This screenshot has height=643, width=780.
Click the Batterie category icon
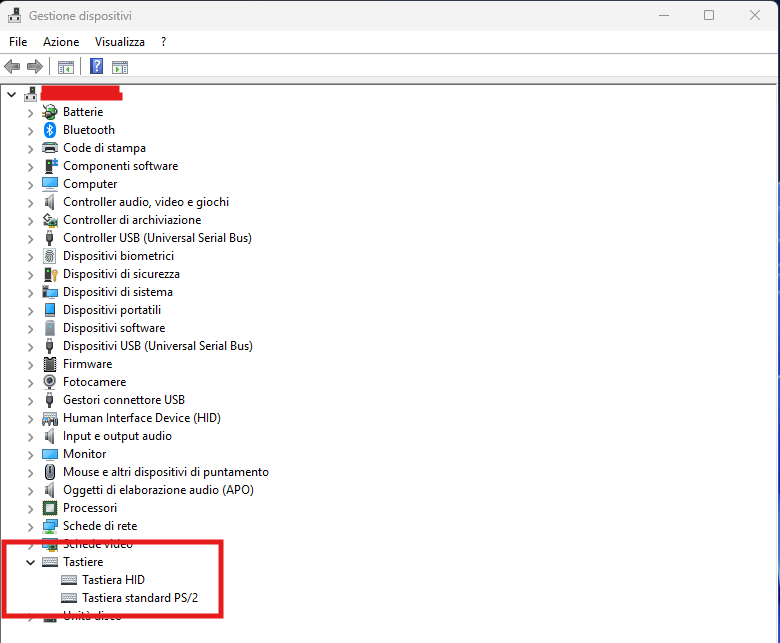(x=50, y=112)
